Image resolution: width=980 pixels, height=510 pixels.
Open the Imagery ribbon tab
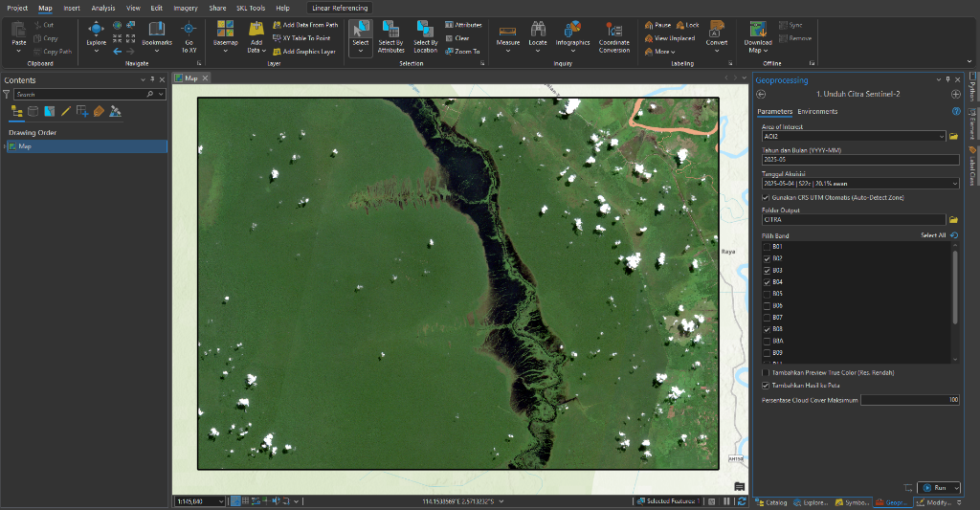pyautogui.click(x=186, y=8)
